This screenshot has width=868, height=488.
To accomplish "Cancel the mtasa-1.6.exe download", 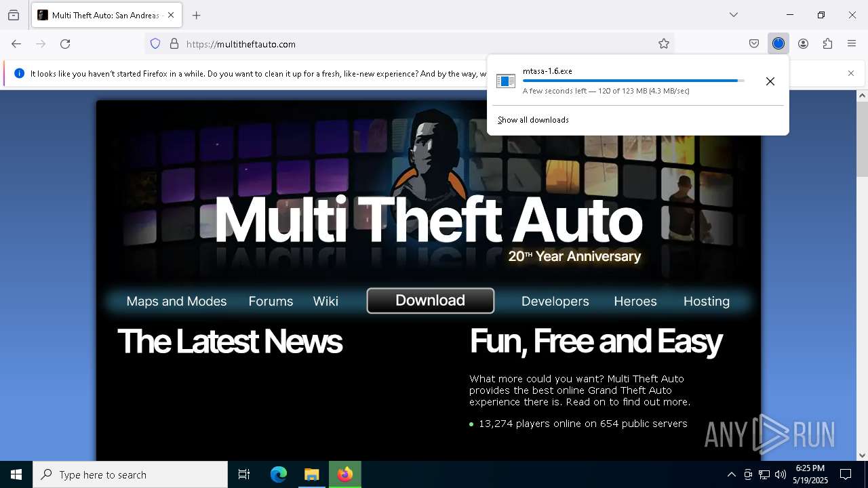I will coord(770,81).
